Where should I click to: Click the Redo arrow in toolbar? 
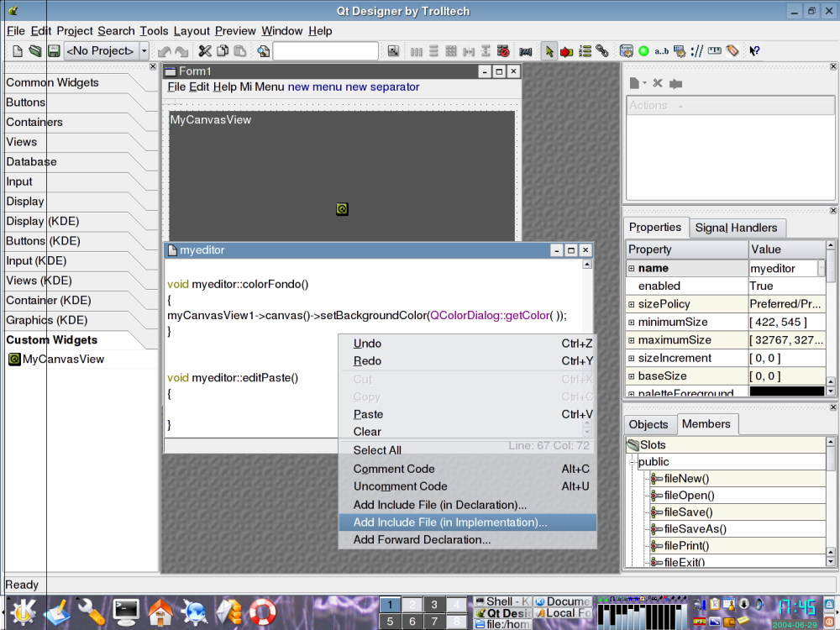click(x=182, y=51)
